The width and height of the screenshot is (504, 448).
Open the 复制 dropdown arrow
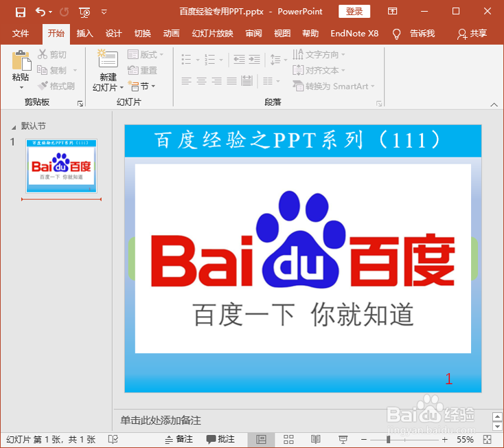[x=76, y=70]
